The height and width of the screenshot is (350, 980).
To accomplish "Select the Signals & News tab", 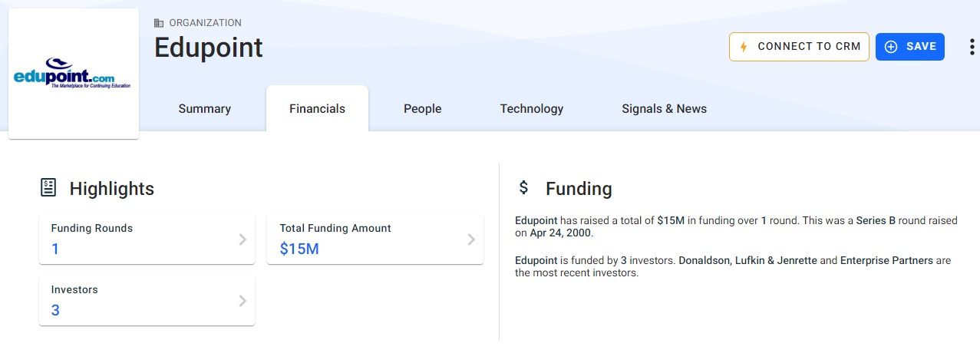I will point(664,109).
